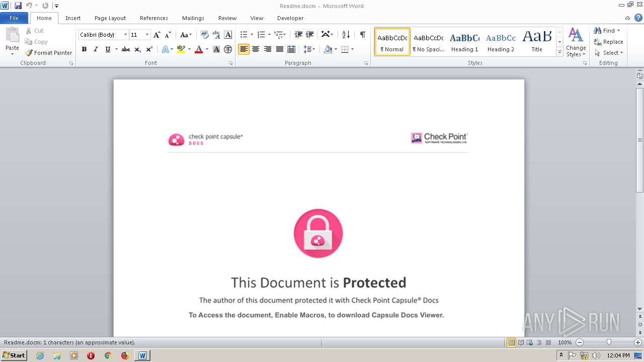
Task: Open the text highlight color arrow
Action: 189,49
